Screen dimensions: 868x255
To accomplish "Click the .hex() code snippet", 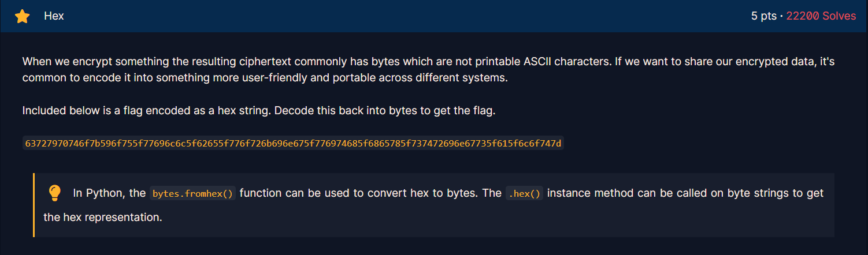I will click(x=524, y=193).
